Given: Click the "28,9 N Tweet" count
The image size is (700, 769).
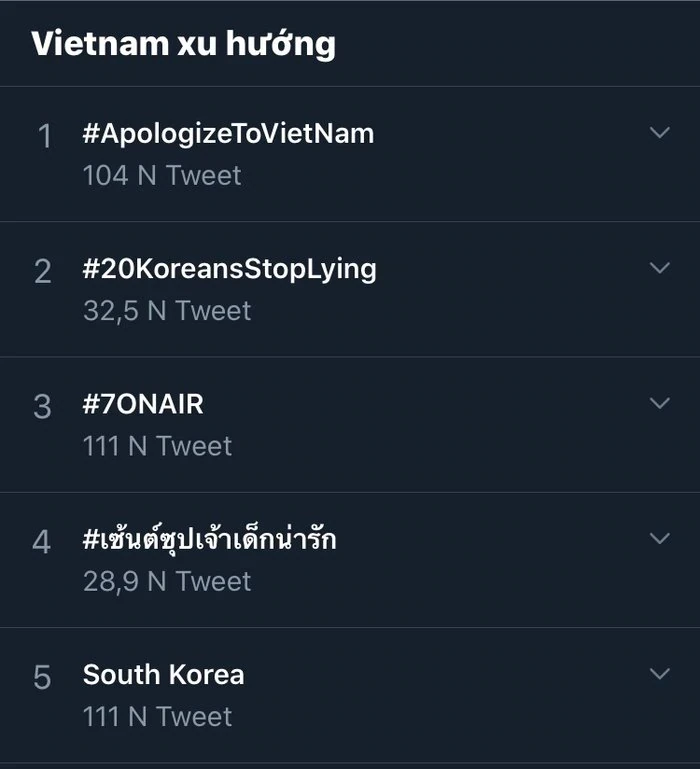Looking at the screenshot, I should [167, 581].
